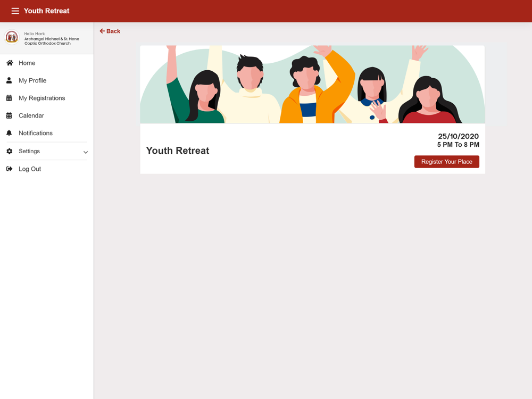Click Register Your Place button

click(x=446, y=162)
